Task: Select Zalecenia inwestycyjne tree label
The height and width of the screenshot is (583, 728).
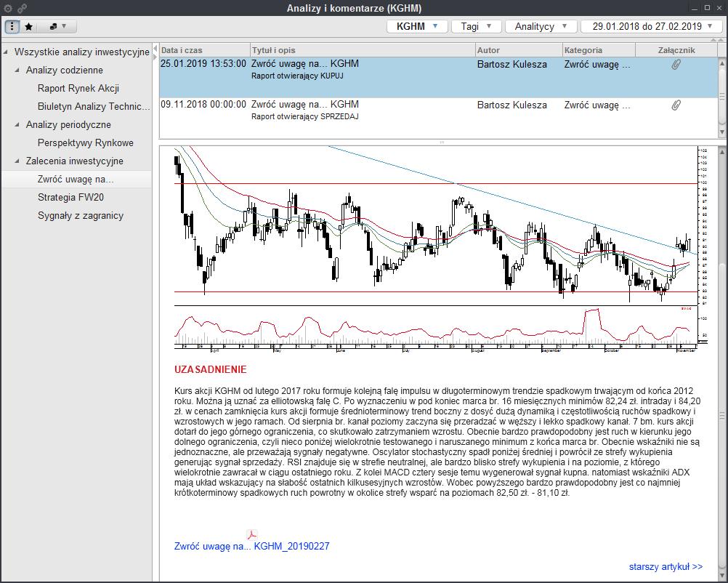Action: tap(74, 161)
